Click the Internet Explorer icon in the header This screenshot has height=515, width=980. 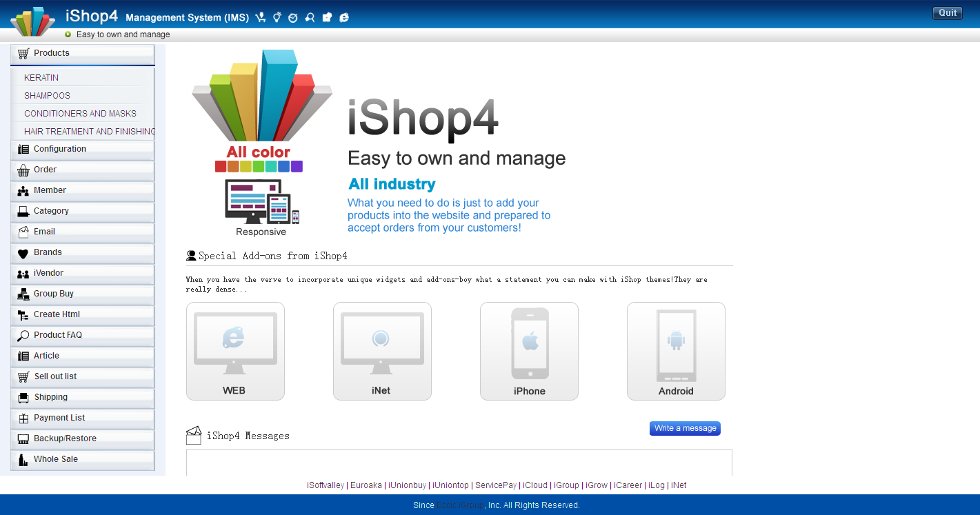click(344, 17)
